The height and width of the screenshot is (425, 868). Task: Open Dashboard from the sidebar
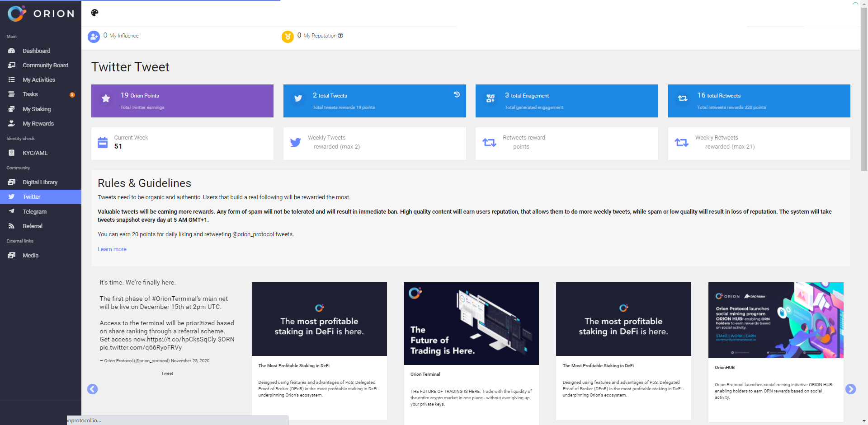coord(36,51)
